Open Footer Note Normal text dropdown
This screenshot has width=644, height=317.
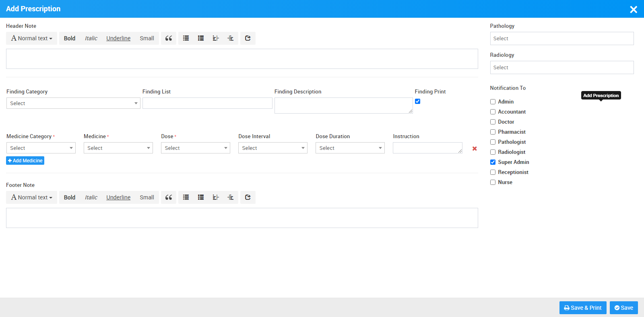[x=31, y=197]
